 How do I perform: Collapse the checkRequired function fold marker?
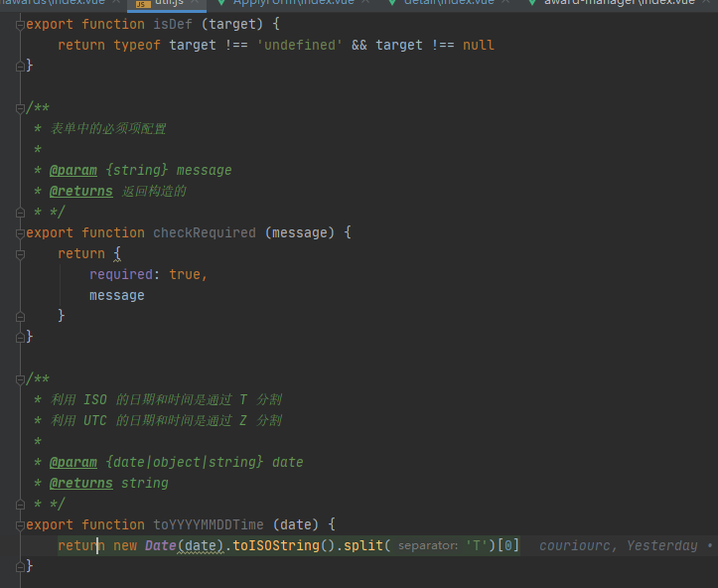[20, 232]
